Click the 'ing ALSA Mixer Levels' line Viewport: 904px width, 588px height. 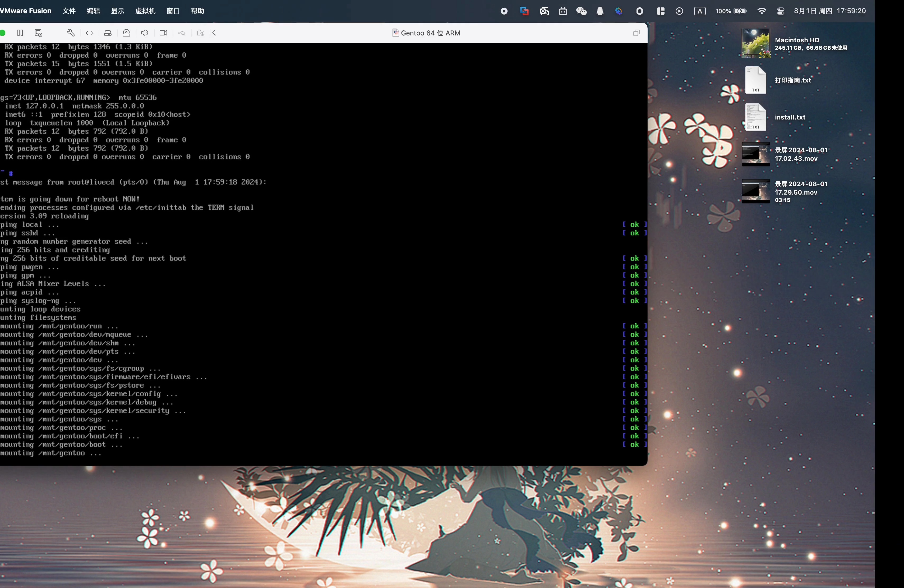(x=53, y=284)
